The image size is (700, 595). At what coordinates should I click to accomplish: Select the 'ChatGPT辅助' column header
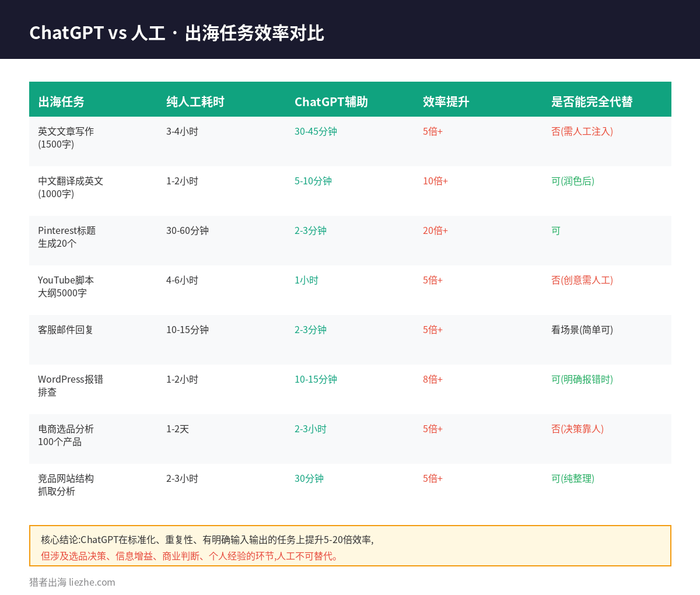331,101
